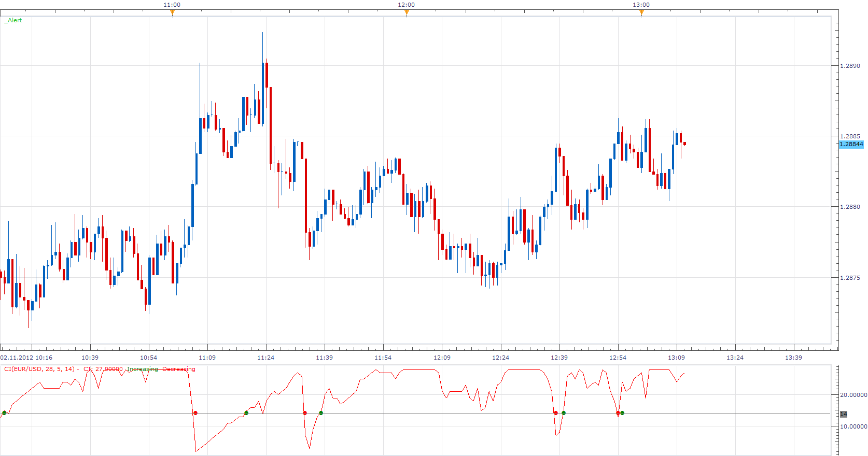Click the CI(EUR/USD, 28, 5, 14) indicator label

point(40,369)
